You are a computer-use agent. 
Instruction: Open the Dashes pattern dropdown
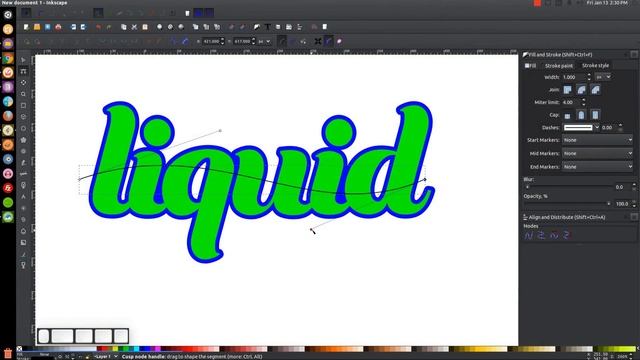[x=581, y=127]
